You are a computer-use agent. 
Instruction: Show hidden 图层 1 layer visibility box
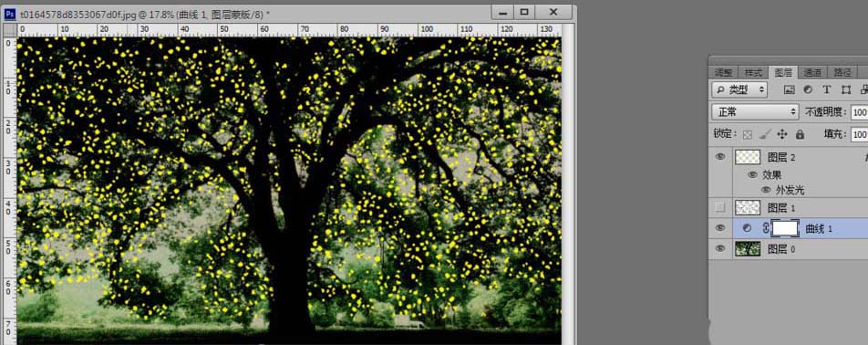pyautogui.click(x=719, y=208)
